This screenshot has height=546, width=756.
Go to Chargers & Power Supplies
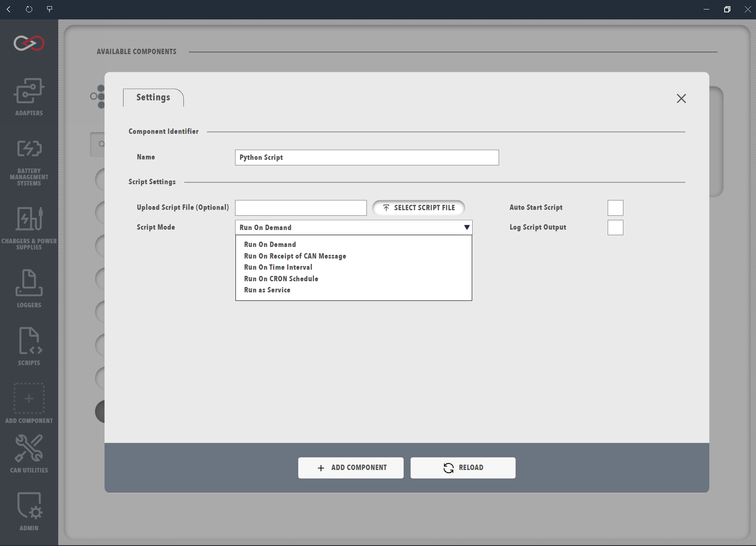tap(29, 228)
